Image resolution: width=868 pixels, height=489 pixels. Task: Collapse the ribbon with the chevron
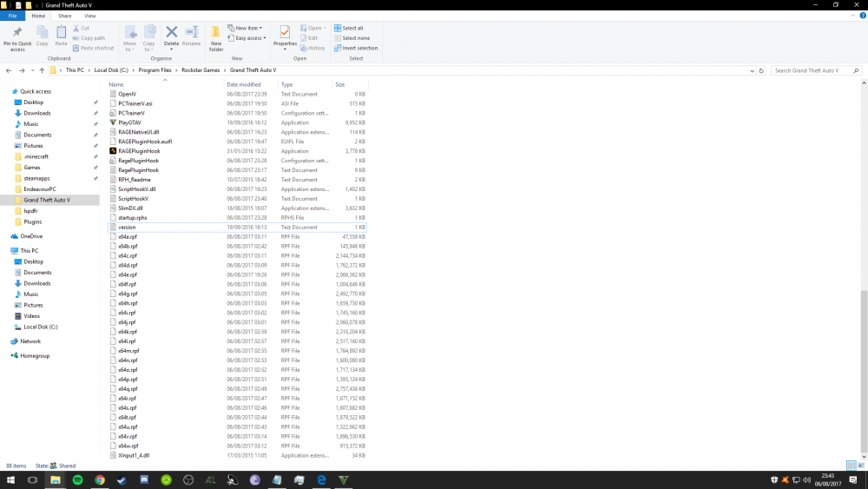click(x=853, y=16)
